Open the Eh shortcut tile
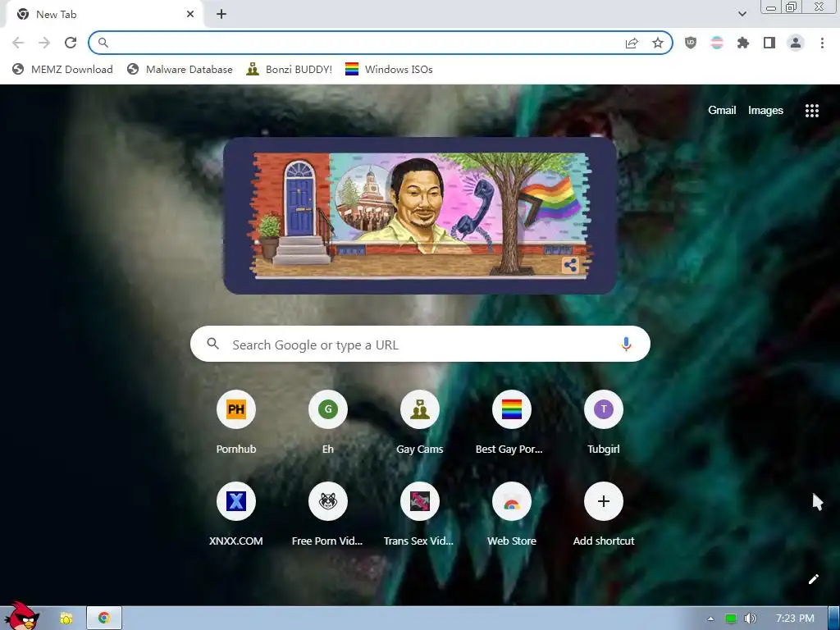The width and height of the screenshot is (840, 630). point(328,422)
